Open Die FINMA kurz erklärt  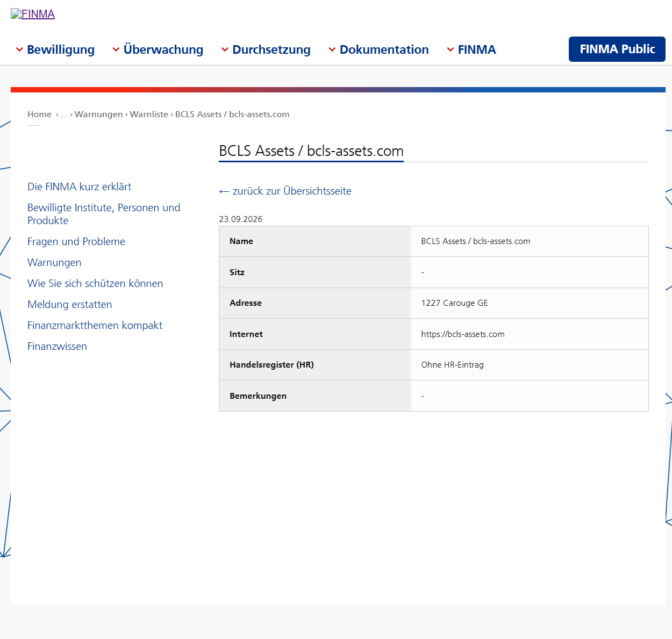tap(80, 186)
